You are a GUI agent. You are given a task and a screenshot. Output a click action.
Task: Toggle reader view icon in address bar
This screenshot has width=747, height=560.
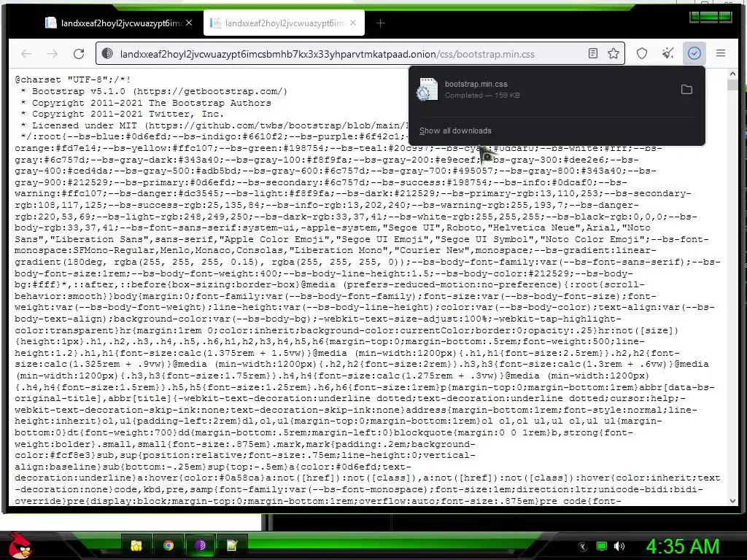coord(592,53)
